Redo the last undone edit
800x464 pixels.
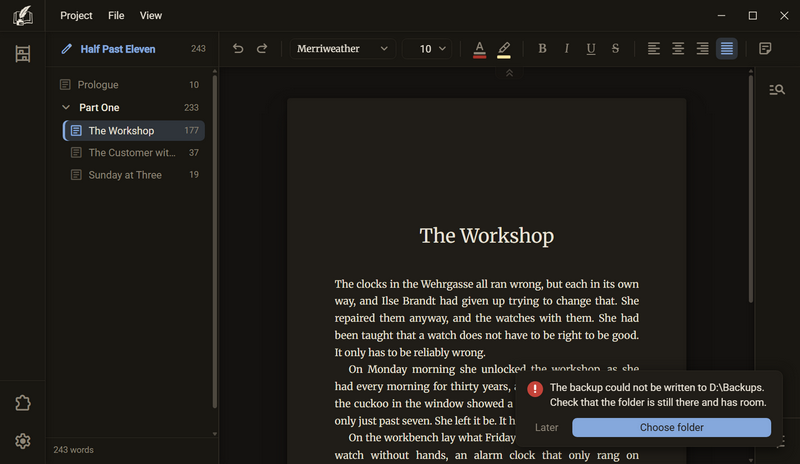click(x=262, y=48)
